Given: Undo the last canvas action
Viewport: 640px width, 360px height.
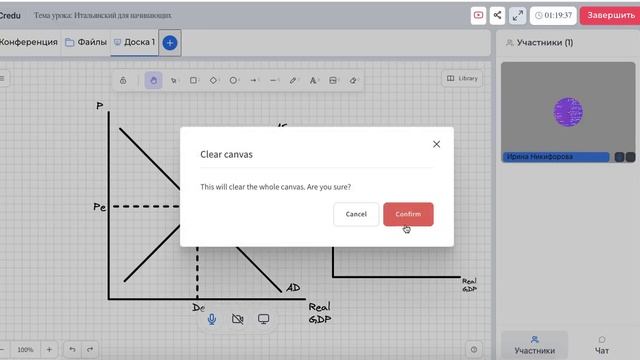Looking at the screenshot, I should (72, 349).
